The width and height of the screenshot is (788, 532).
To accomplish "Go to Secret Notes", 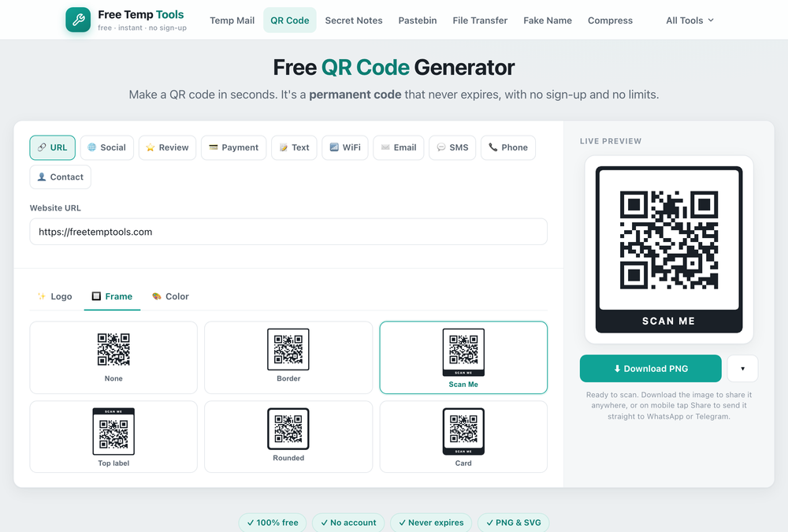I will coord(354,20).
